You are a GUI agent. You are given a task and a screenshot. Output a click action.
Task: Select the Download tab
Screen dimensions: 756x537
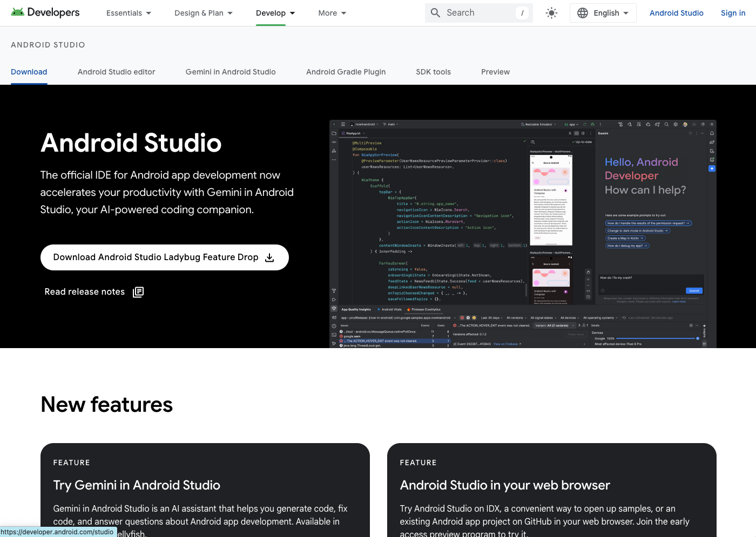[29, 72]
